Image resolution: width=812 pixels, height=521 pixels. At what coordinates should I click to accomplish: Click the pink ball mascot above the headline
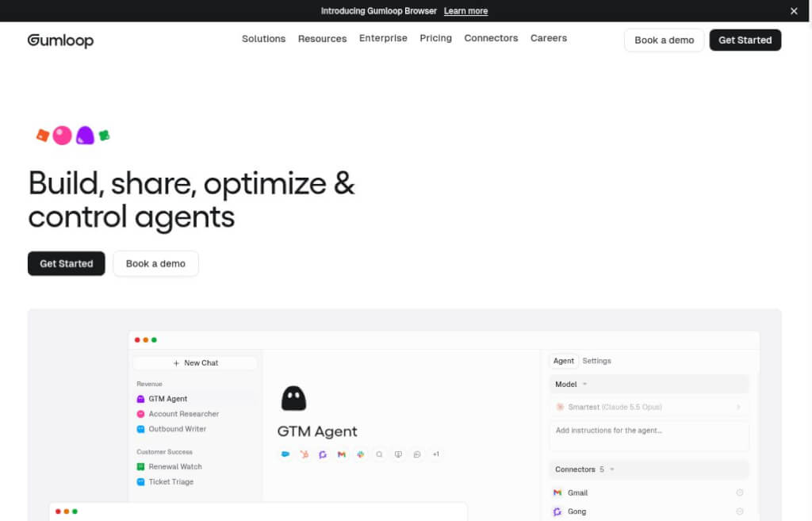(62, 136)
